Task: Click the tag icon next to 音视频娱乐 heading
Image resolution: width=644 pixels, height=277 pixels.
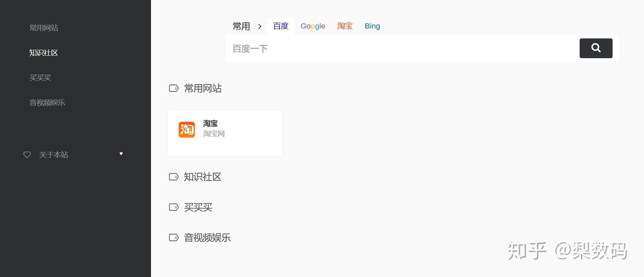Action: pyautogui.click(x=174, y=238)
